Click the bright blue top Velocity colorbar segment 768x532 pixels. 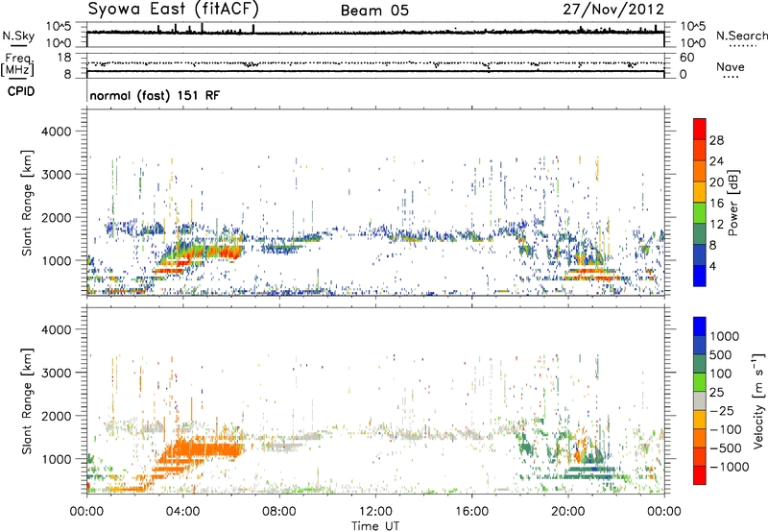click(700, 326)
